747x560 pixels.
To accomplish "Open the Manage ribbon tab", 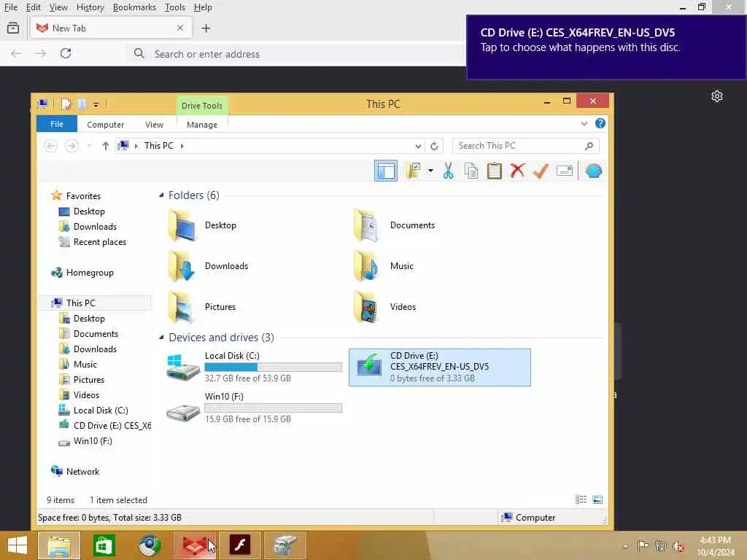I will [202, 124].
